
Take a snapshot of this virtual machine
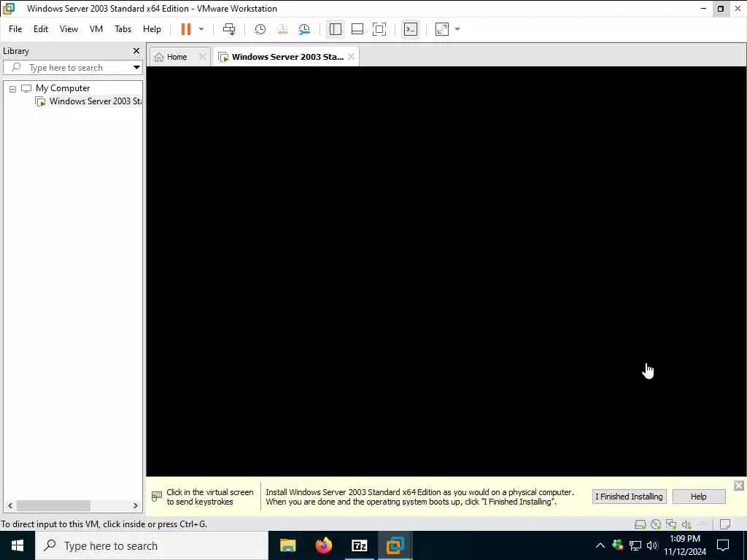pos(260,29)
